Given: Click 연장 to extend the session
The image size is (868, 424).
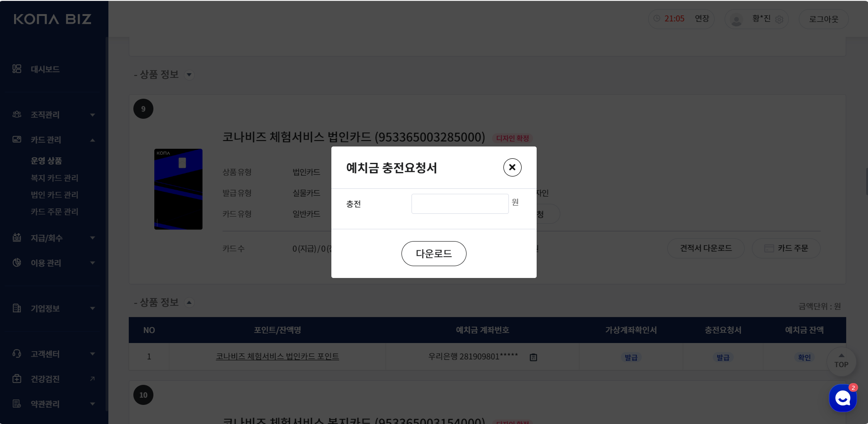Looking at the screenshot, I should pos(702,19).
